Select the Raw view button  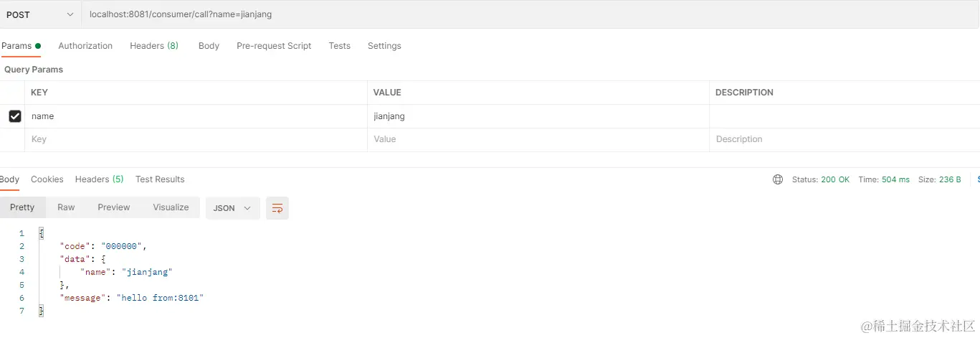point(66,207)
